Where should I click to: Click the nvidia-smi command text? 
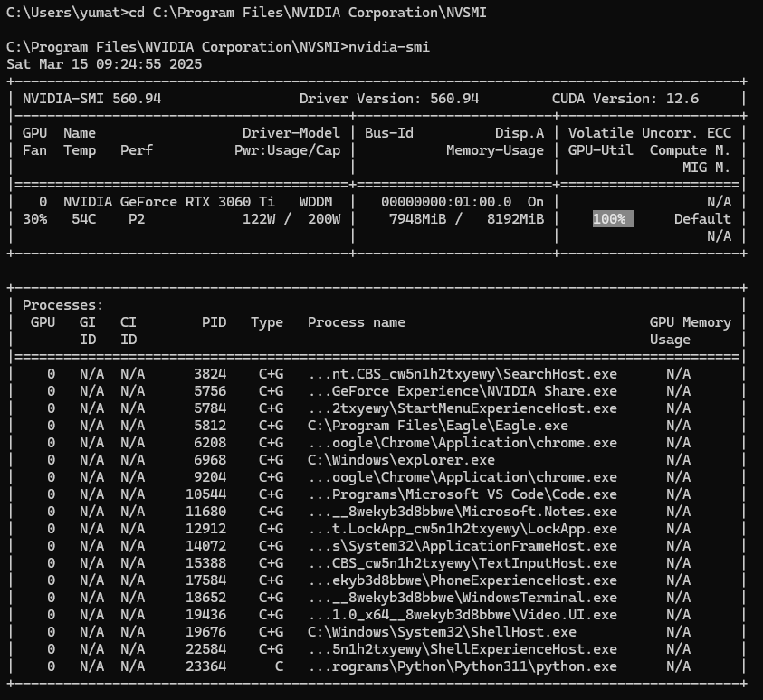click(387, 47)
